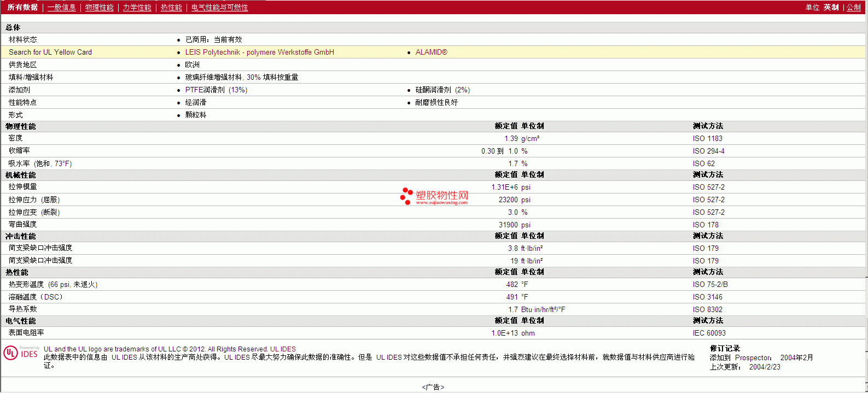Click the 性能特点 row label
868x393 pixels.
click(23, 102)
